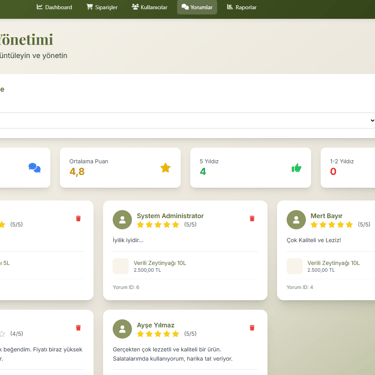The image size is (375, 375).
Task: Click the 'Yorum ID: 6' text
Action: (126, 287)
